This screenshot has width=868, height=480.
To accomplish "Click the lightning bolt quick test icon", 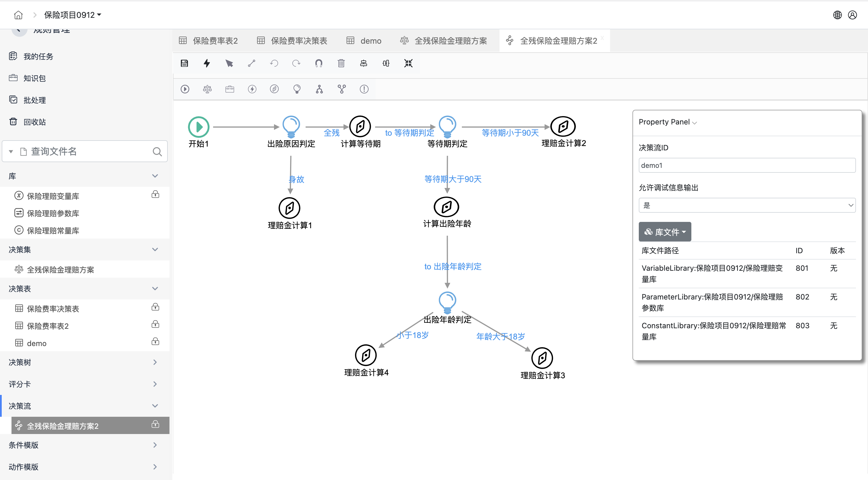I will tap(207, 63).
